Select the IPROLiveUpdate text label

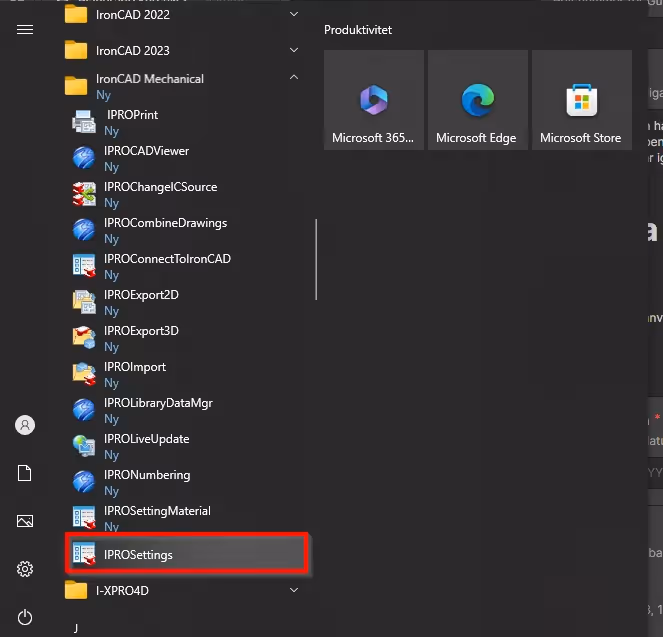point(146,439)
